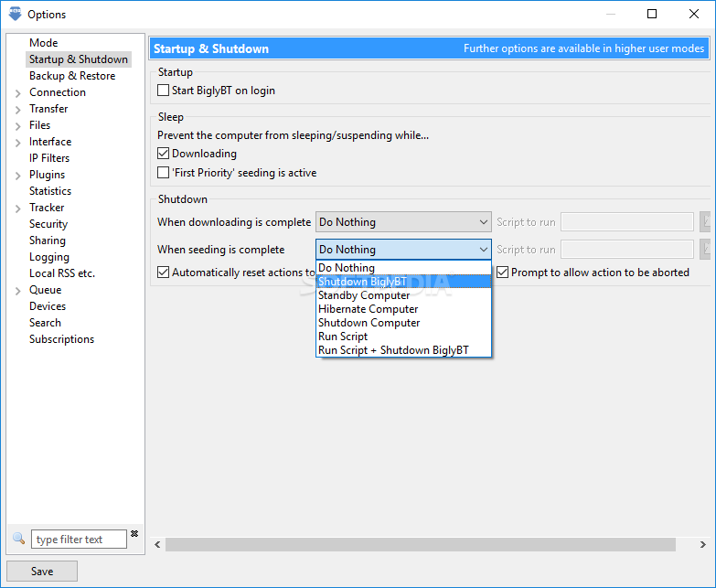Open Local RSS etc. settings

62,273
